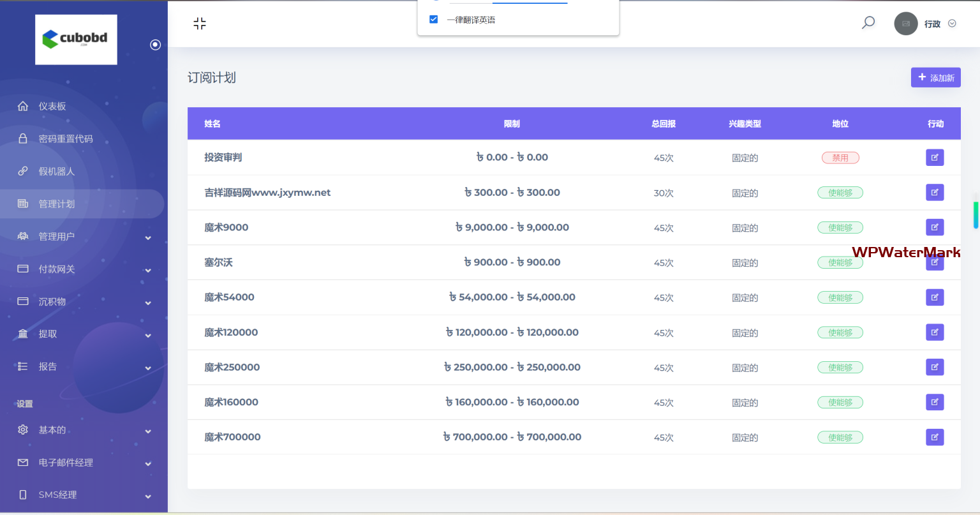Viewport: 980px width, 515px height.
Task: Click the edit icon for 魔术9000 row
Action: (x=935, y=227)
